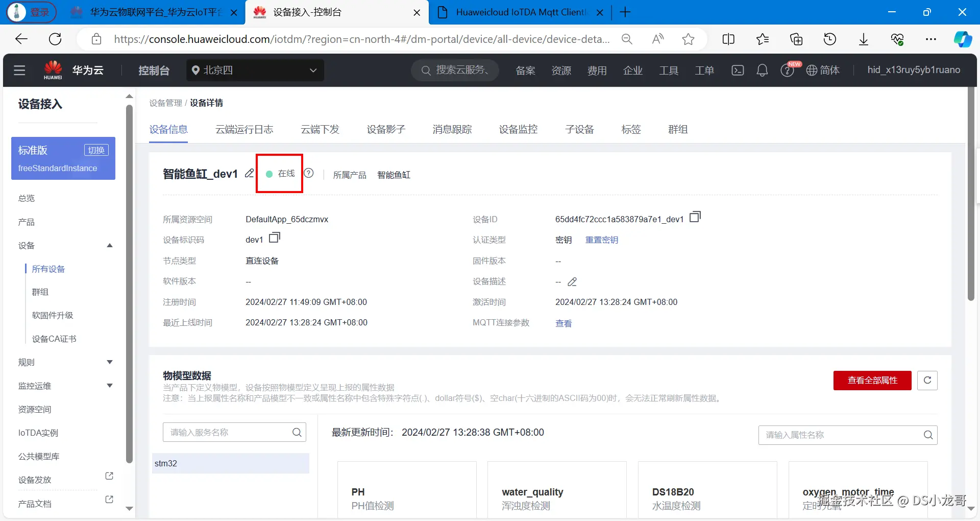Click the Huawei logo
980x521 pixels.
click(x=53, y=70)
